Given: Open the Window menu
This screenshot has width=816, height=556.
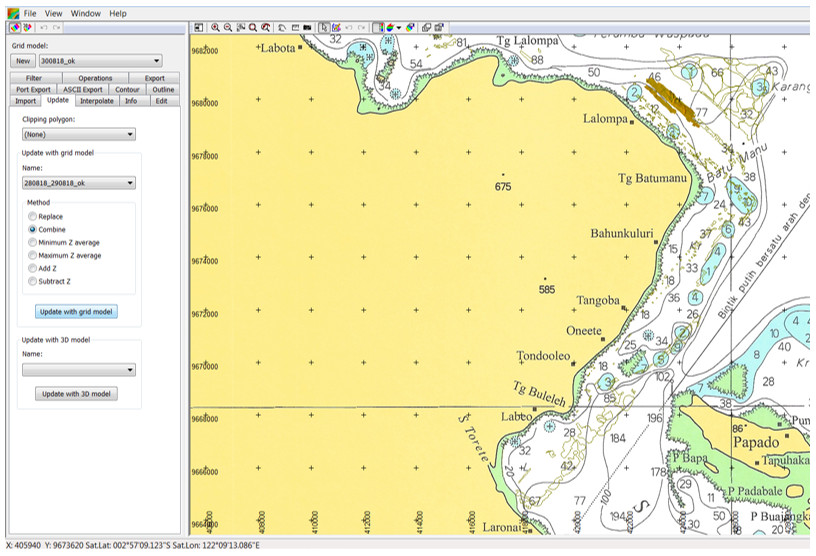Looking at the screenshot, I should [85, 14].
